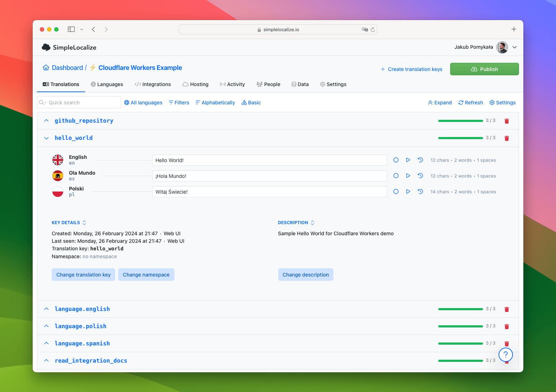Viewport: 556px width, 392px height.
Task: Click the green Publish button
Action: (x=484, y=69)
